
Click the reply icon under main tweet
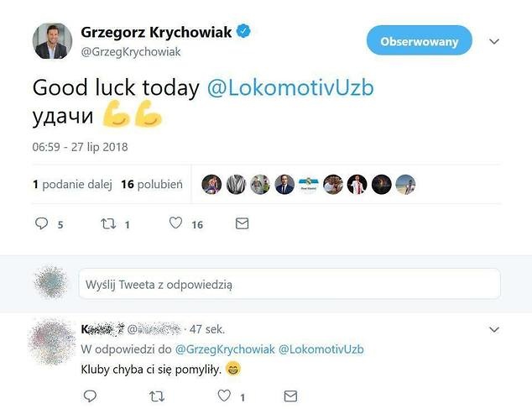[x=41, y=223]
